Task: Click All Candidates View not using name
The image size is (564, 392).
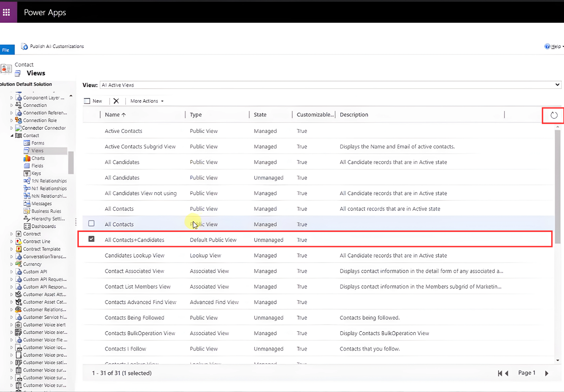Action: 141,193
